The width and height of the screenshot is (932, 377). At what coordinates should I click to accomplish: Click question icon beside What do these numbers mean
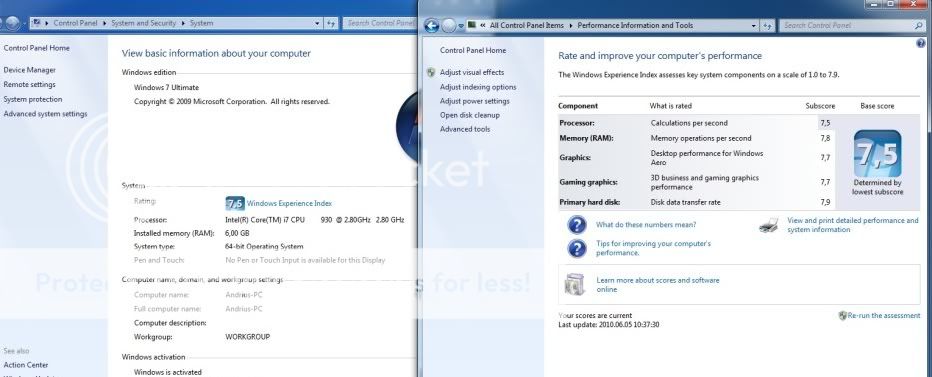pos(577,225)
